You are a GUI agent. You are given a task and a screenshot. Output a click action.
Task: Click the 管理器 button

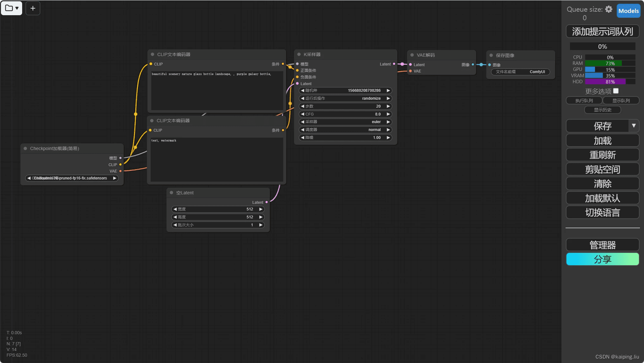coord(602,245)
